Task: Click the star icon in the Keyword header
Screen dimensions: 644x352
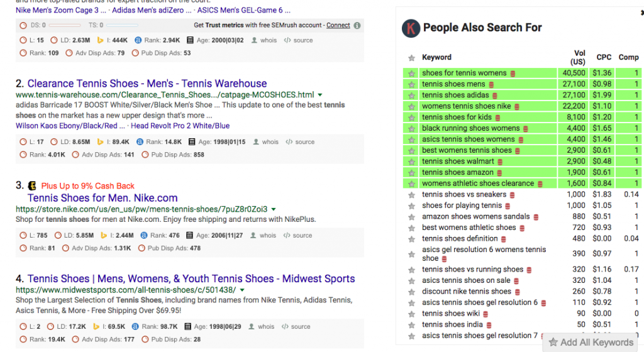Action: pos(411,58)
